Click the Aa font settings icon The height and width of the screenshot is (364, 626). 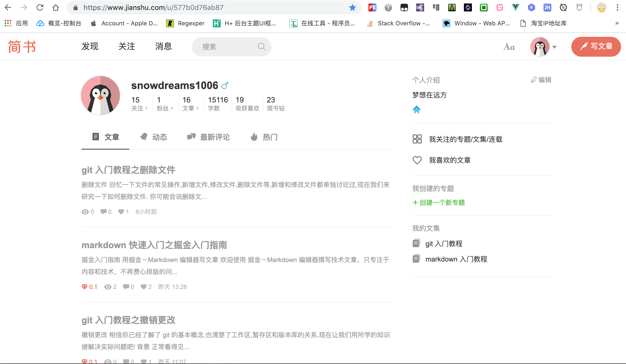pyautogui.click(x=509, y=47)
